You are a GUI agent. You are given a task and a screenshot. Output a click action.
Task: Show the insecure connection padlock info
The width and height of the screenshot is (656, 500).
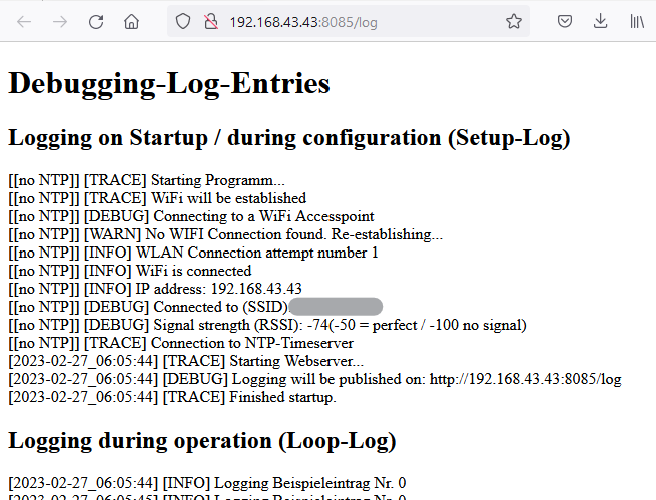pyautogui.click(x=211, y=21)
